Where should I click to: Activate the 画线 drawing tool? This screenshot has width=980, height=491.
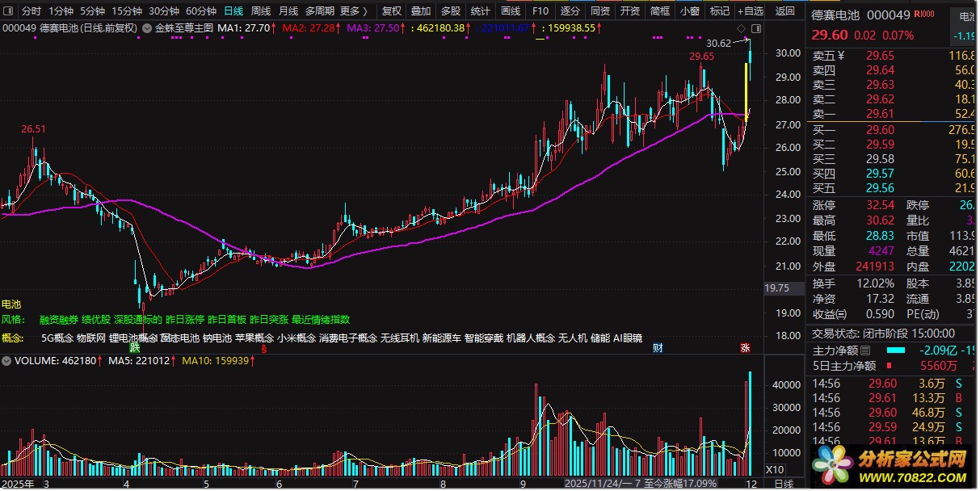[511, 11]
